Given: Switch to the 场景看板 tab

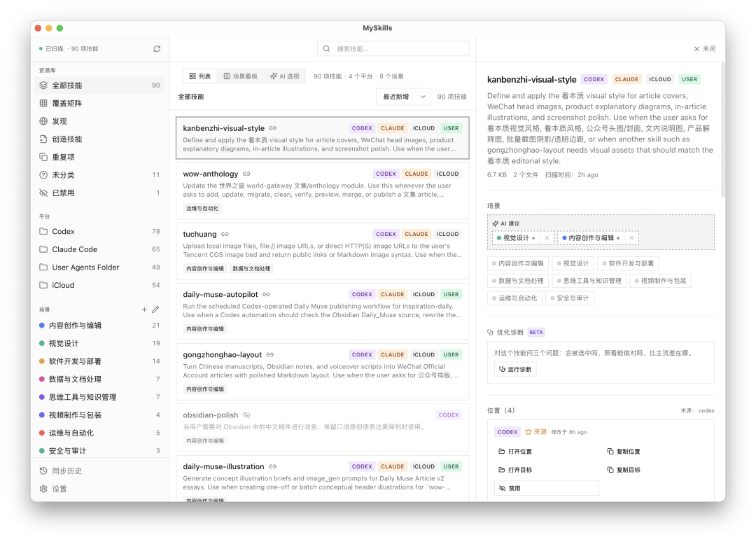Looking at the screenshot, I should click(241, 76).
